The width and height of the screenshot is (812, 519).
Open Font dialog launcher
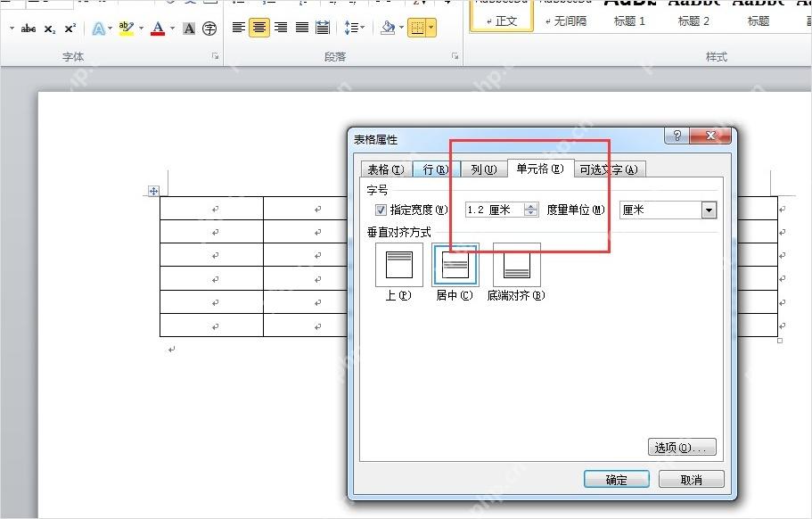(x=215, y=56)
